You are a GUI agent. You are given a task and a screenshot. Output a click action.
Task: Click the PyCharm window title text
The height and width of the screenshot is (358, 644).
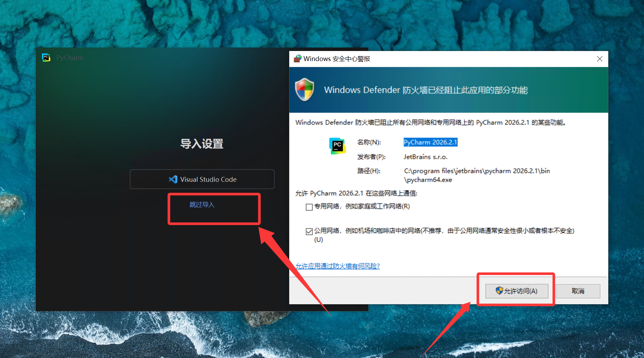(70, 58)
